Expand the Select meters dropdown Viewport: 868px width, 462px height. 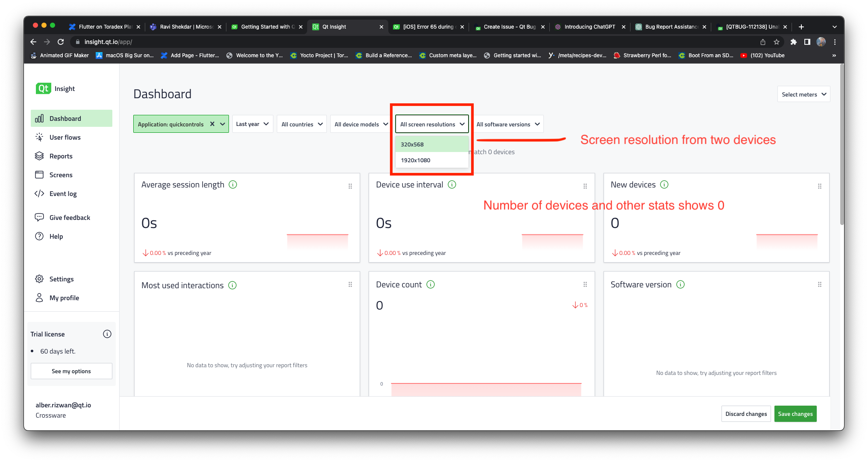click(x=803, y=94)
